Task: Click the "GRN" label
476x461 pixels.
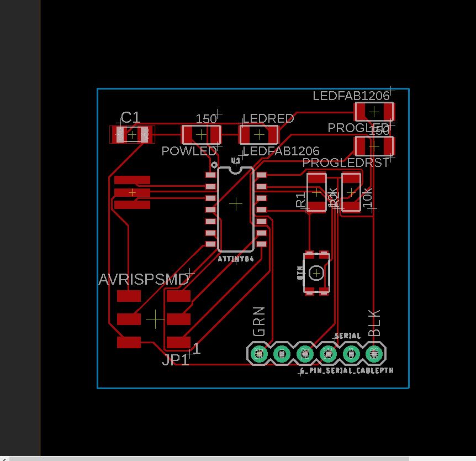Action: point(259,322)
